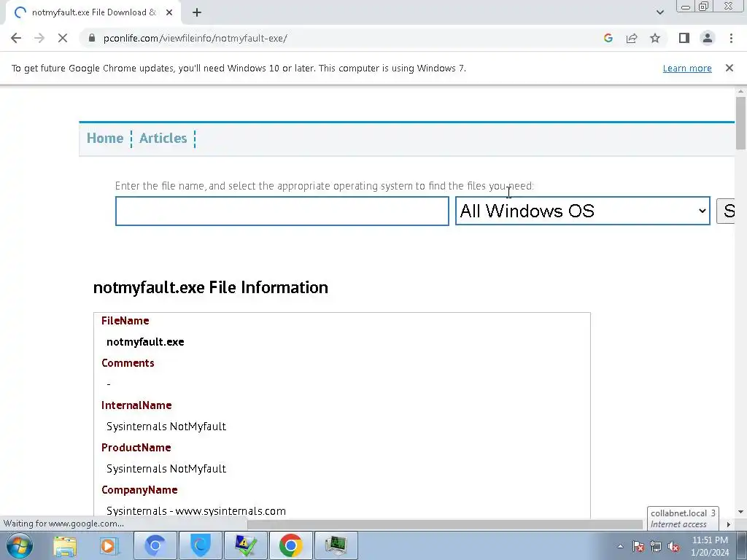The image size is (747, 560).
Task: Click Sysinternals - www.sysinternals.com text
Action: (196, 511)
